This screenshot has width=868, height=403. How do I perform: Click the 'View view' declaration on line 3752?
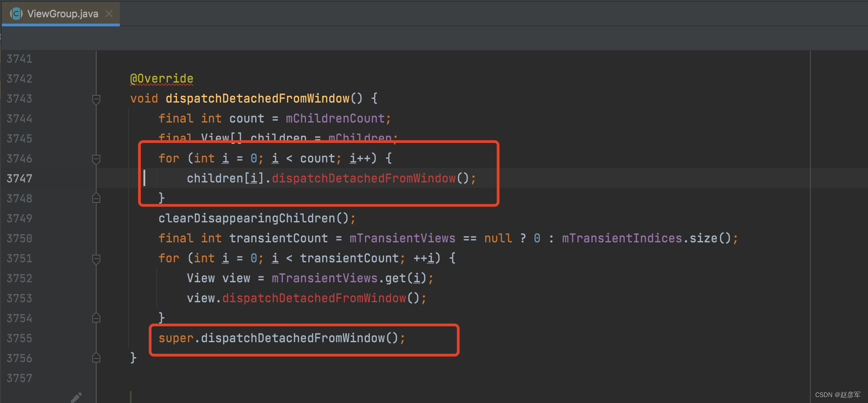click(218, 279)
